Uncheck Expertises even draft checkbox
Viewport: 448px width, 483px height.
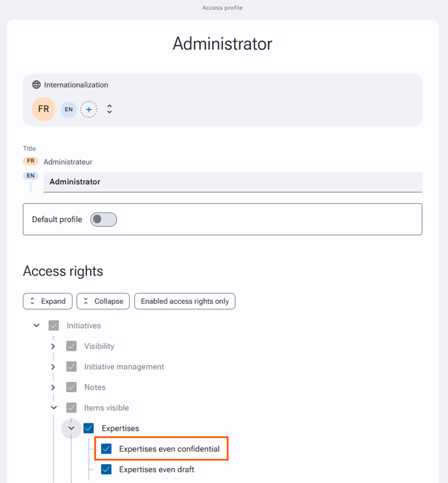coord(106,470)
